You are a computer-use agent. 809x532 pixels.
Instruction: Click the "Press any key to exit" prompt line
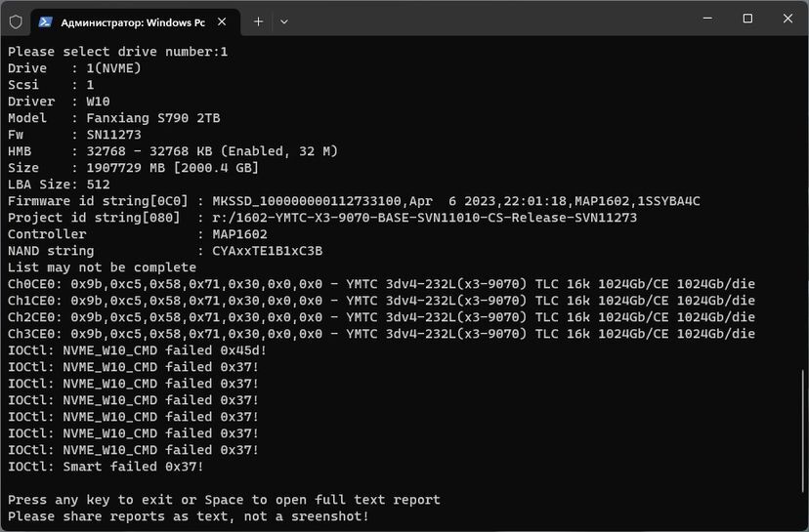224,500
